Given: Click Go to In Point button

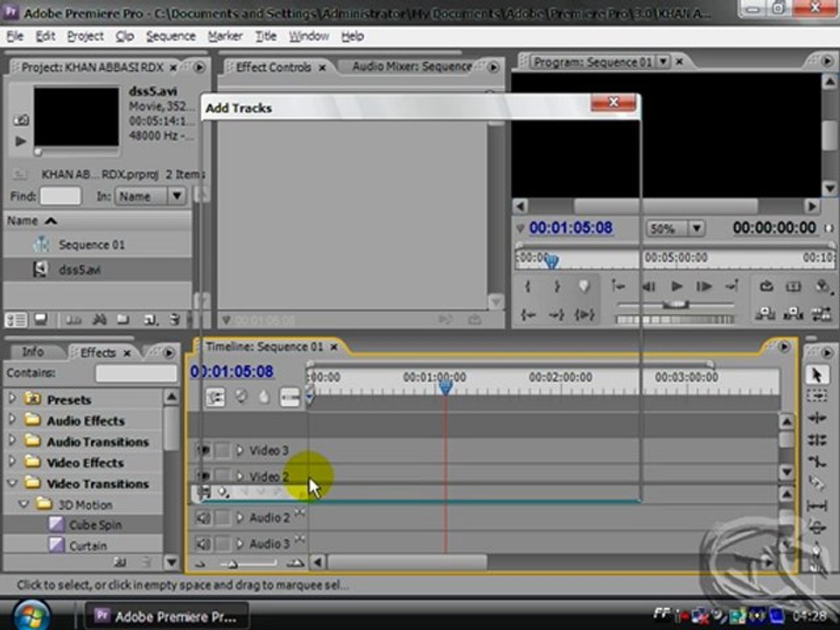Looking at the screenshot, I should point(528,315).
